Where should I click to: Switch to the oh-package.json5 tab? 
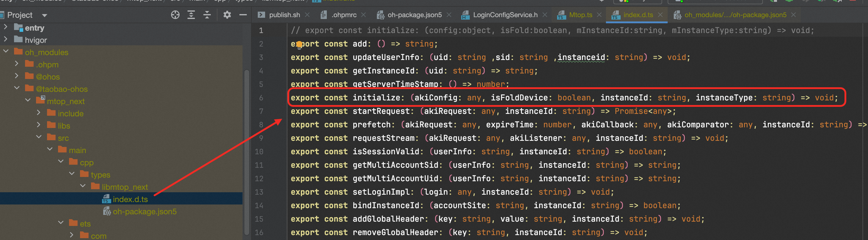pyautogui.click(x=414, y=15)
